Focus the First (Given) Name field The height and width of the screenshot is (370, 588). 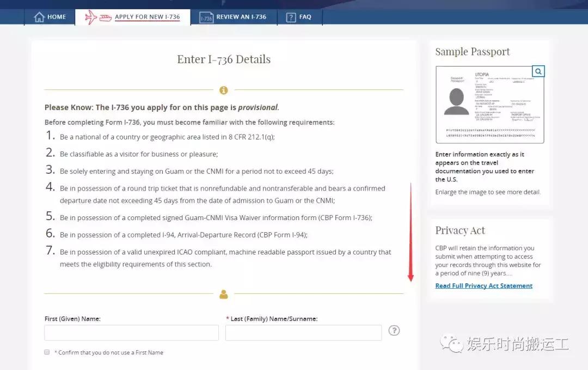(131, 332)
